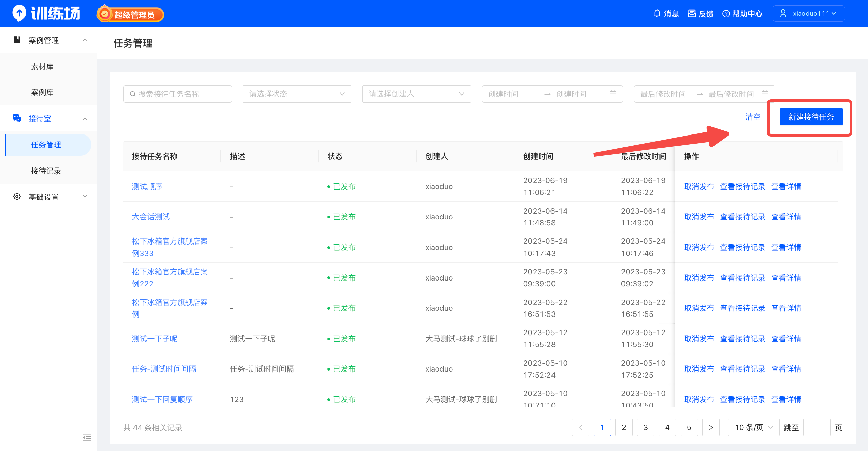Open 案例库 in the sidebar

pyautogui.click(x=42, y=92)
